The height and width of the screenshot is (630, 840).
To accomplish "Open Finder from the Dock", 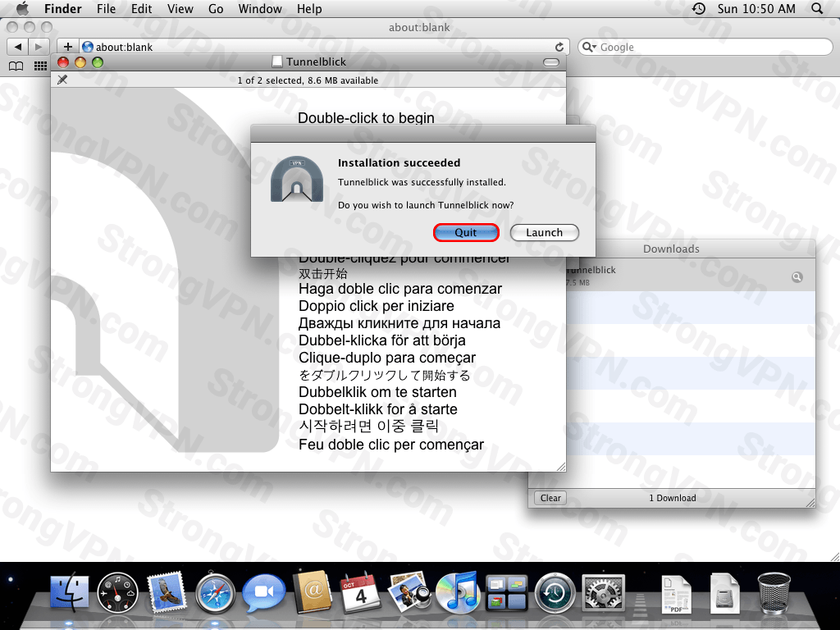I will click(70, 592).
